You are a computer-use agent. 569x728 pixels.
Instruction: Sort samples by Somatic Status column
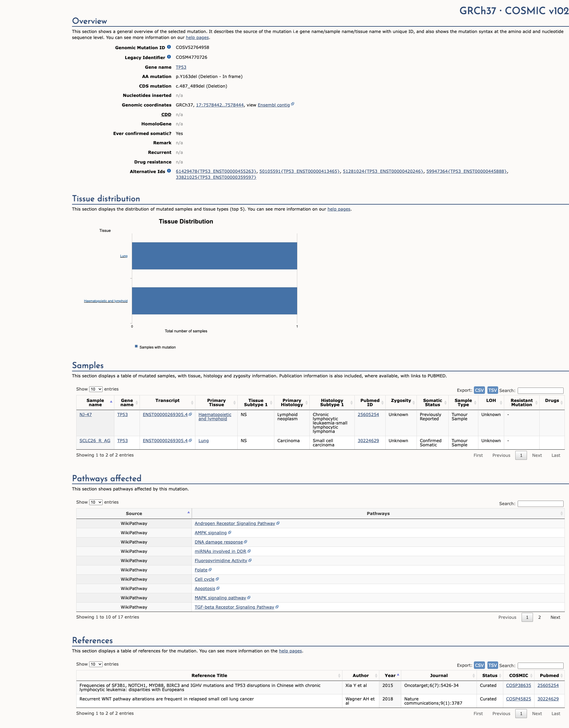point(432,403)
